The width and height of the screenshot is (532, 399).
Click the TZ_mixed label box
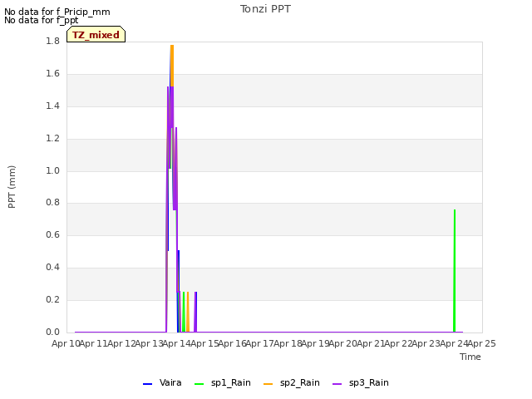96,34
